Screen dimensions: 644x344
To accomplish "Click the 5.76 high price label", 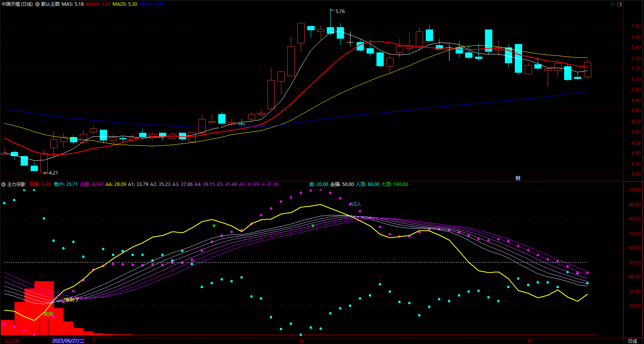I will pos(340,11).
